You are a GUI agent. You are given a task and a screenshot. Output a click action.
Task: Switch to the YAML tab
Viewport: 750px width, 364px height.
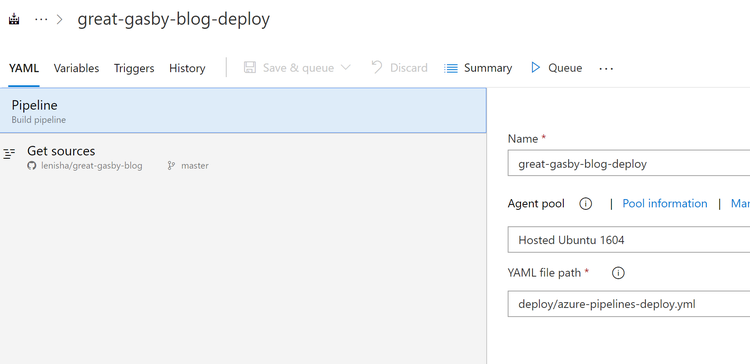[x=24, y=68]
